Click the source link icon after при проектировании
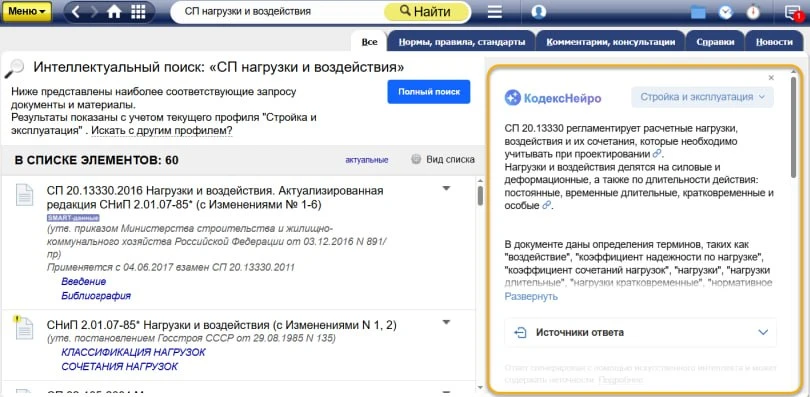This screenshot has height=397, width=810. pyautogui.click(x=657, y=153)
